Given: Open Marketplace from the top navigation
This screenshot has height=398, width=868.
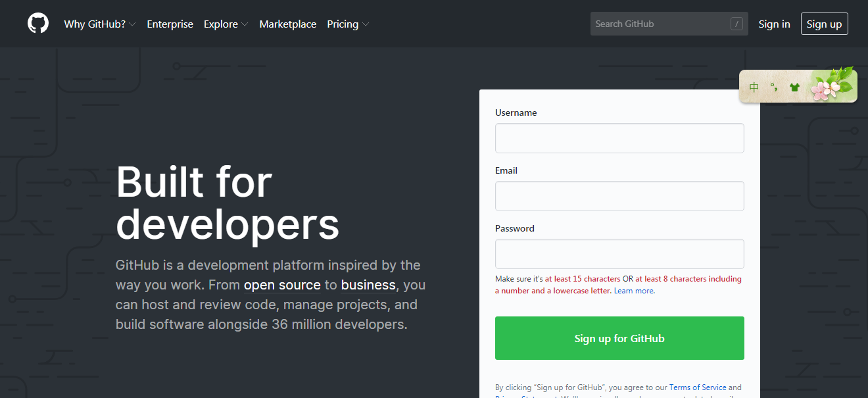Looking at the screenshot, I should (x=288, y=24).
